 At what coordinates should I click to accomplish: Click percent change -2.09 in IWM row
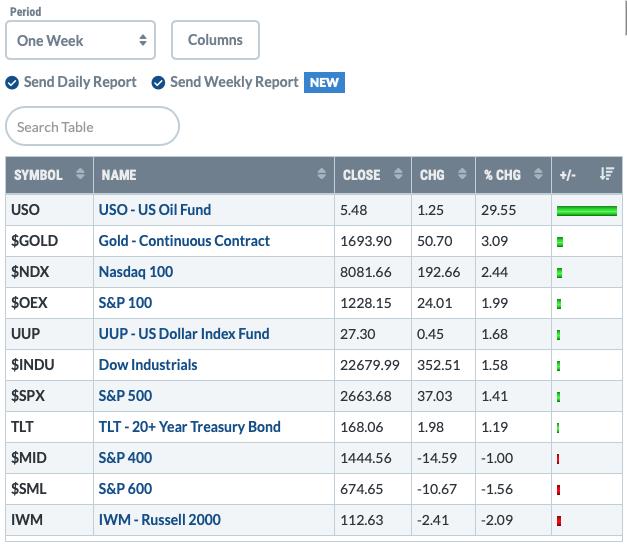497,520
